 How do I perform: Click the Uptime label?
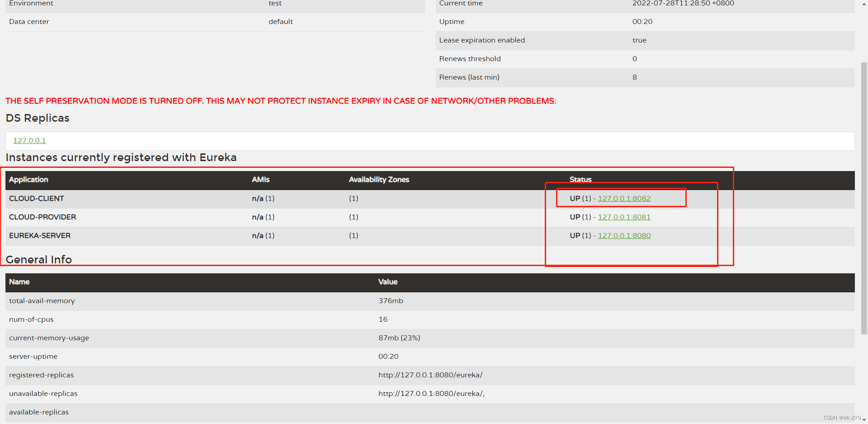[452, 22]
